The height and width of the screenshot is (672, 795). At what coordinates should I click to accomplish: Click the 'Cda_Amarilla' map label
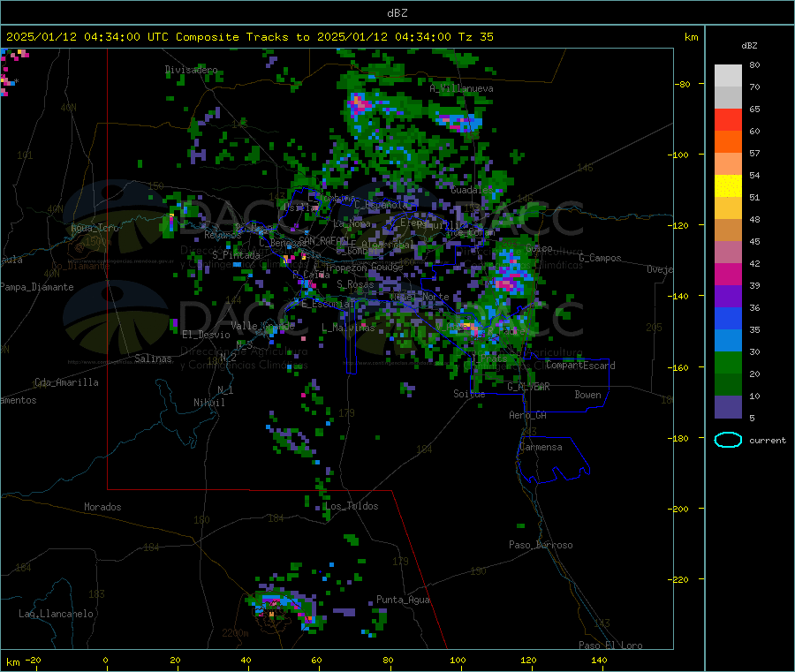pyautogui.click(x=66, y=382)
